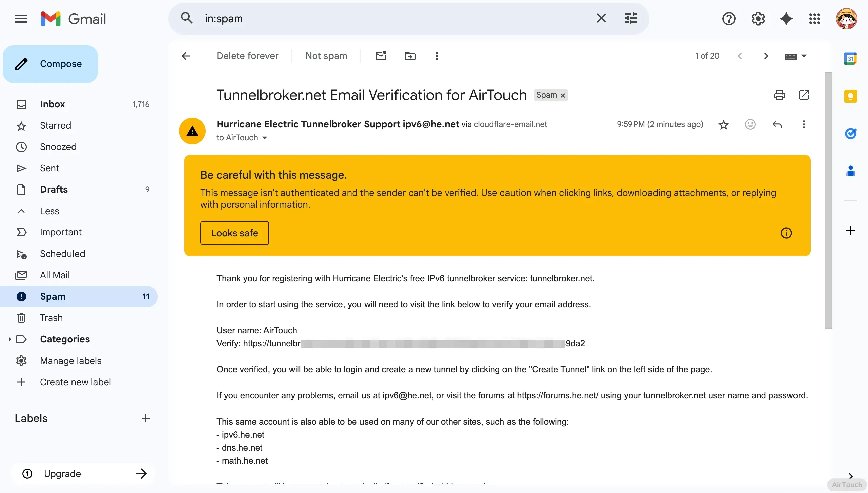Print this email using the printer icon
The height and width of the screenshot is (493, 868).
coord(779,95)
